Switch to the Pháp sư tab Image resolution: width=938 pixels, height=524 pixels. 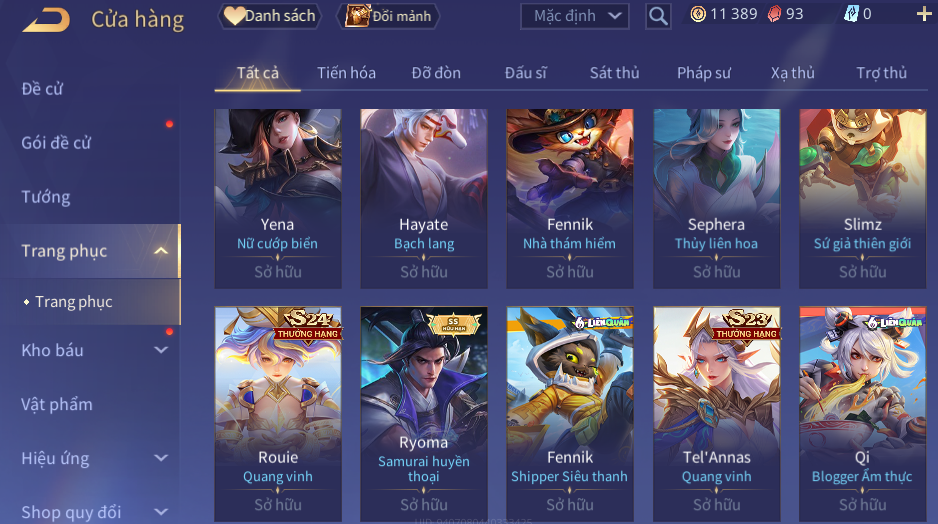point(704,73)
